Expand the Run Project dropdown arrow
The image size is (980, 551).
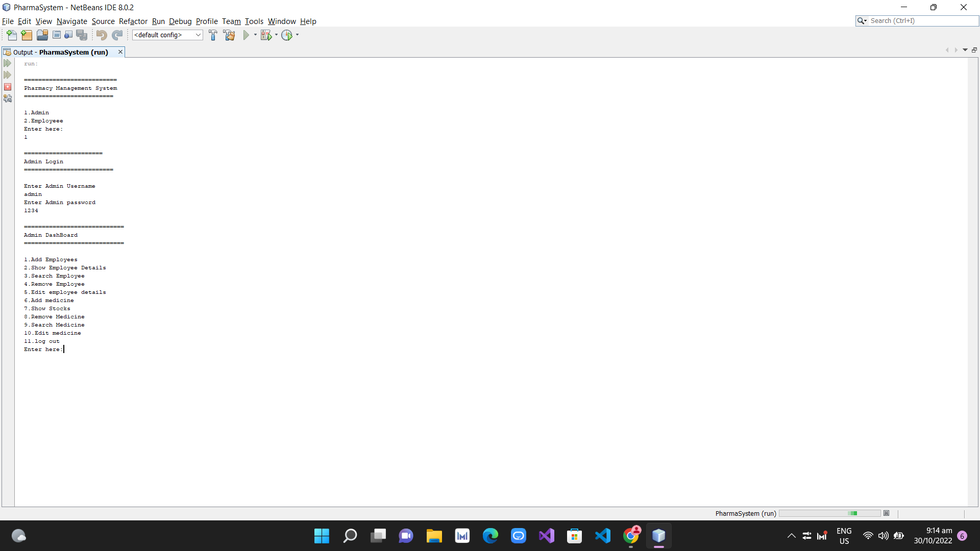[x=255, y=35]
